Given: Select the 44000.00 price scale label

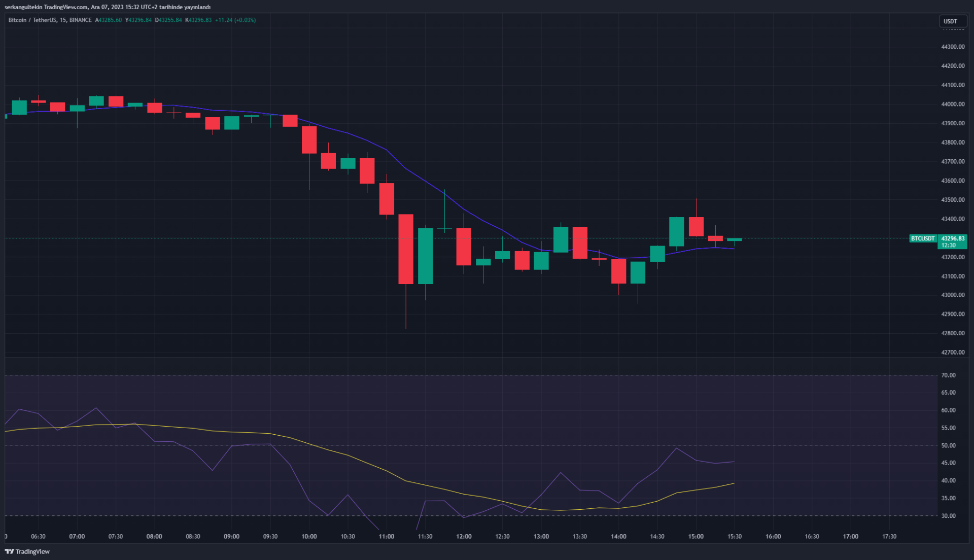Looking at the screenshot, I should click(x=953, y=104).
